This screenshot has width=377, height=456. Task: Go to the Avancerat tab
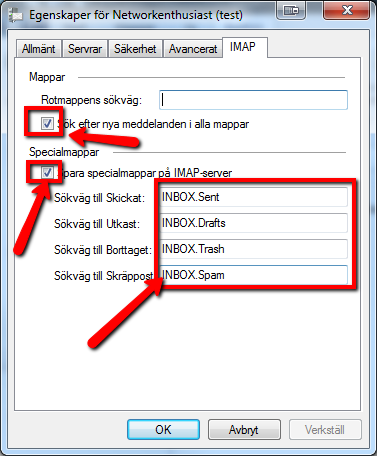pos(193,49)
